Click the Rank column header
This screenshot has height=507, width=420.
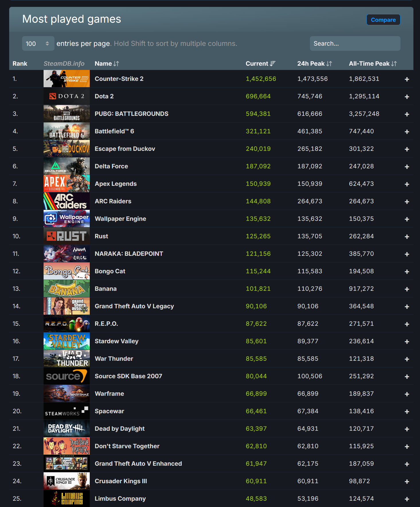tap(20, 64)
